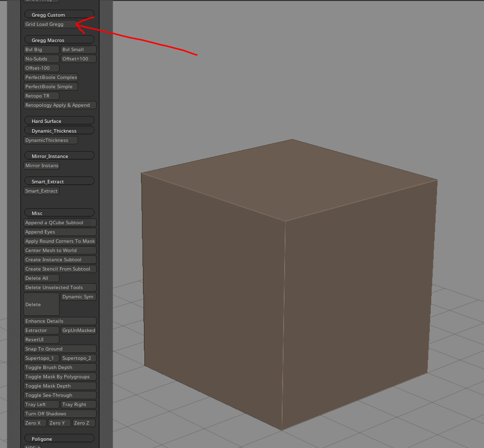
Task: Collapse the Gregg Macros section
Action: coord(59,40)
